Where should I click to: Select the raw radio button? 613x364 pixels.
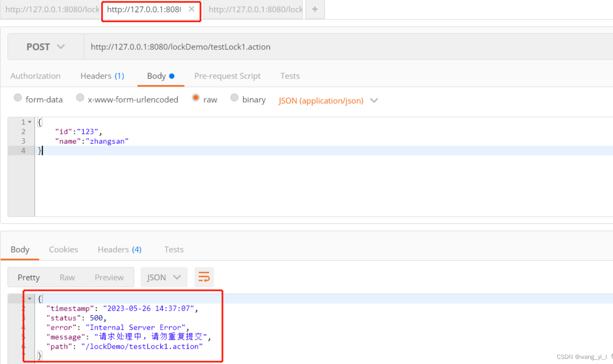click(x=196, y=98)
